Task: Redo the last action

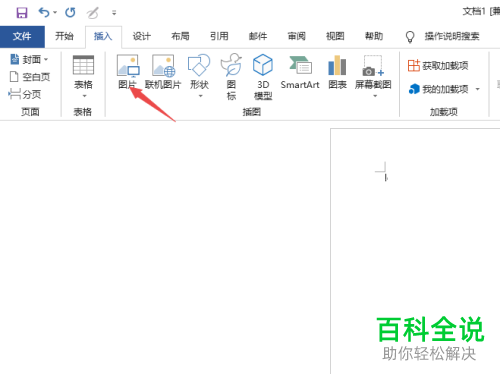Action: tap(70, 13)
